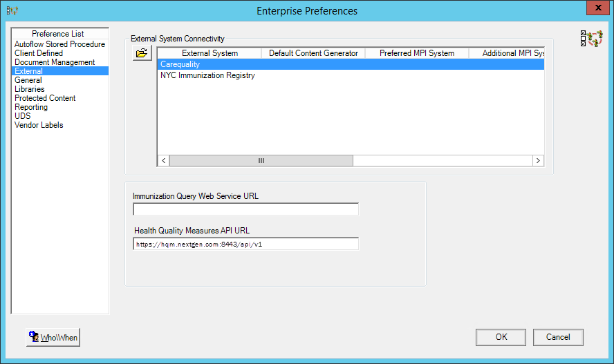The image size is (614, 364).
Task: Click the horizontal scrollbar thumb
Action: pyautogui.click(x=261, y=161)
